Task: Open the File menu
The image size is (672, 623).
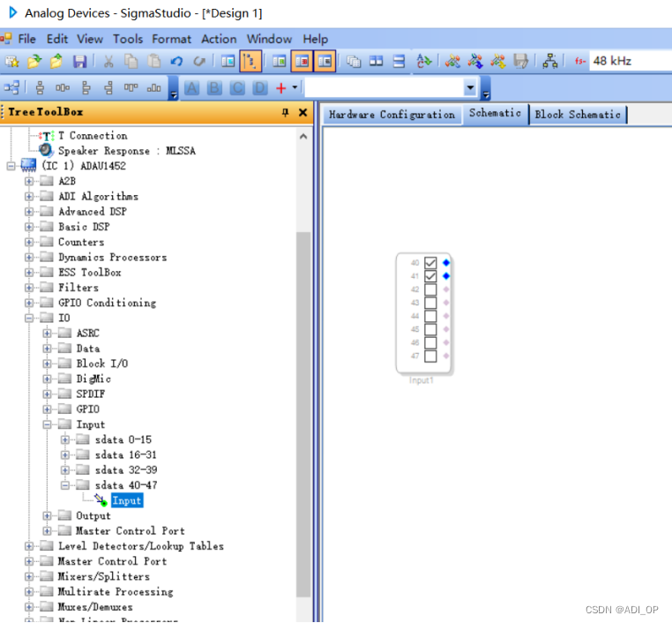Action: click(26, 39)
